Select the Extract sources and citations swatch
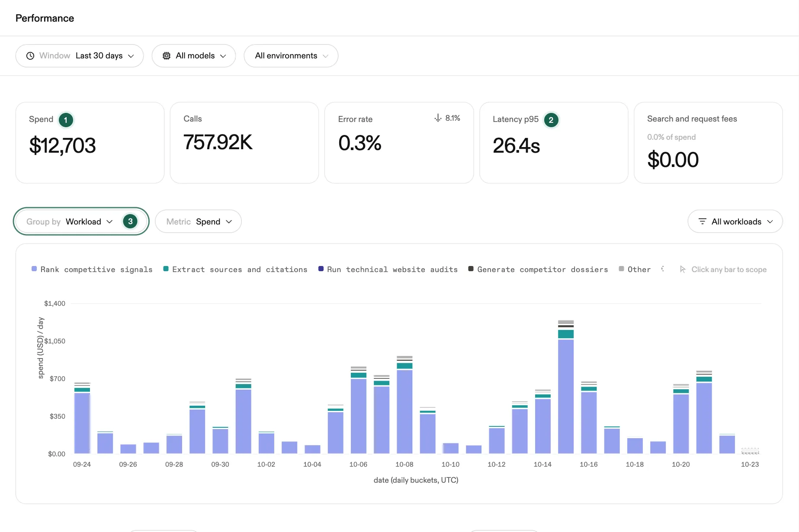 coord(166,269)
